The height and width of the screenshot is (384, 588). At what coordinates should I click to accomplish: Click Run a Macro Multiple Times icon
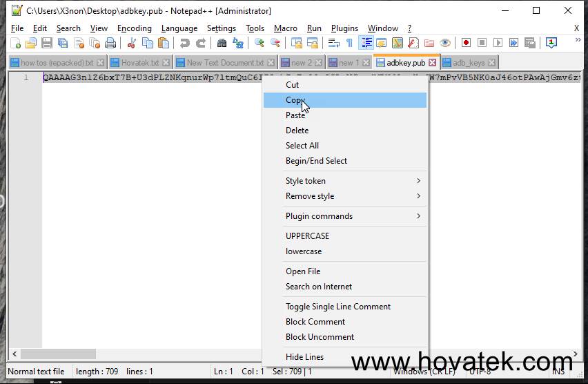pyautogui.click(x=513, y=44)
